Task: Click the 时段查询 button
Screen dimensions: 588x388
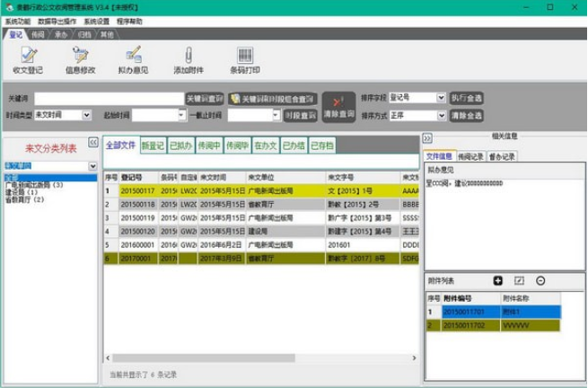Action: point(300,116)
